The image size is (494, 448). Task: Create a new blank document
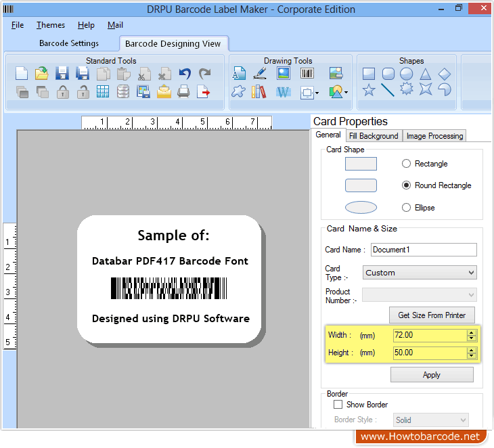22,73
